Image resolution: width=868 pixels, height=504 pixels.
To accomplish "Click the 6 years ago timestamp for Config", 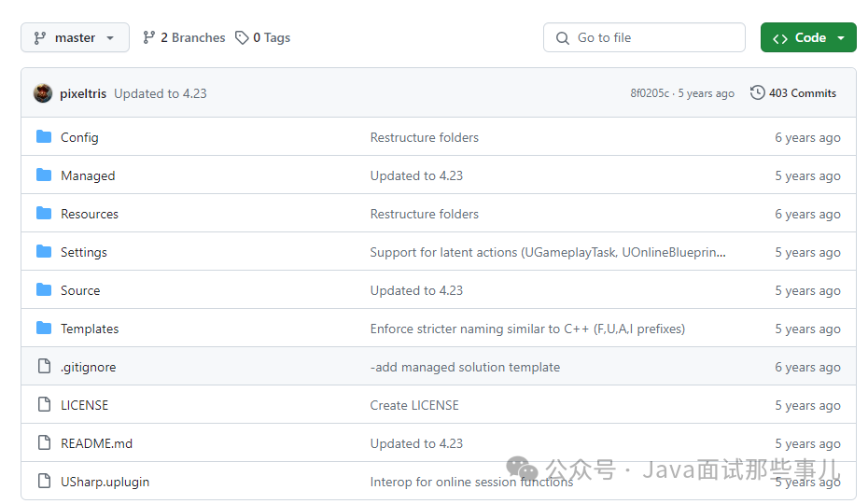I will click(x=807, y=137).
